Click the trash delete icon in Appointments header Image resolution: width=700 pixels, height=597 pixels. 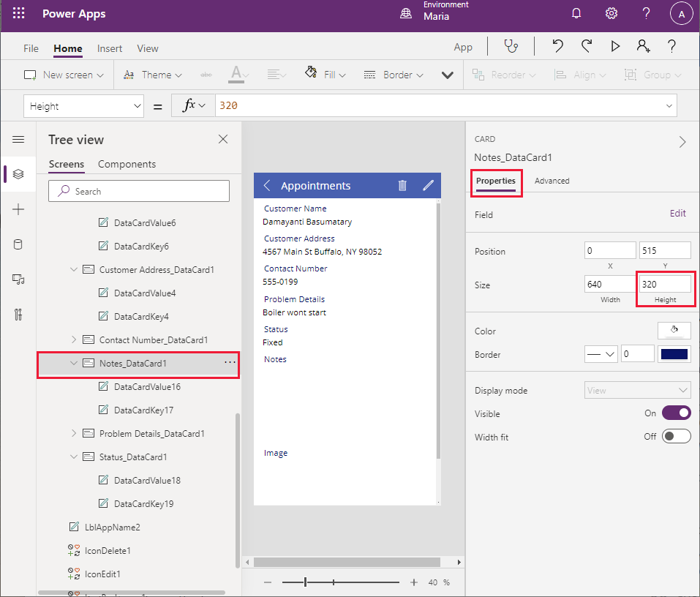point(402,186)
